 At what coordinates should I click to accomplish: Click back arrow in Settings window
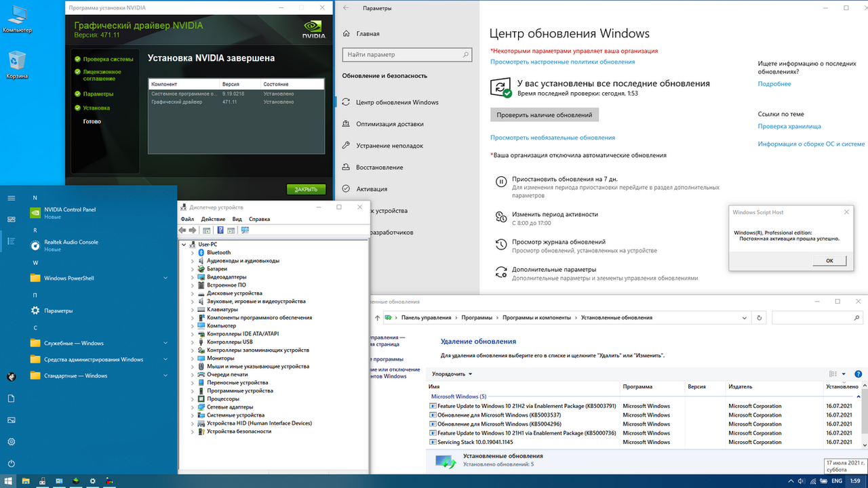pos(346,9)
